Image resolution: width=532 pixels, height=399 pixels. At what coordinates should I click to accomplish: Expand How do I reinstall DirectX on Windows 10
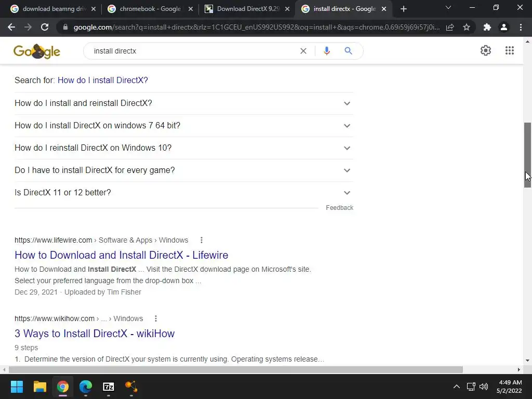pos(184,148)
